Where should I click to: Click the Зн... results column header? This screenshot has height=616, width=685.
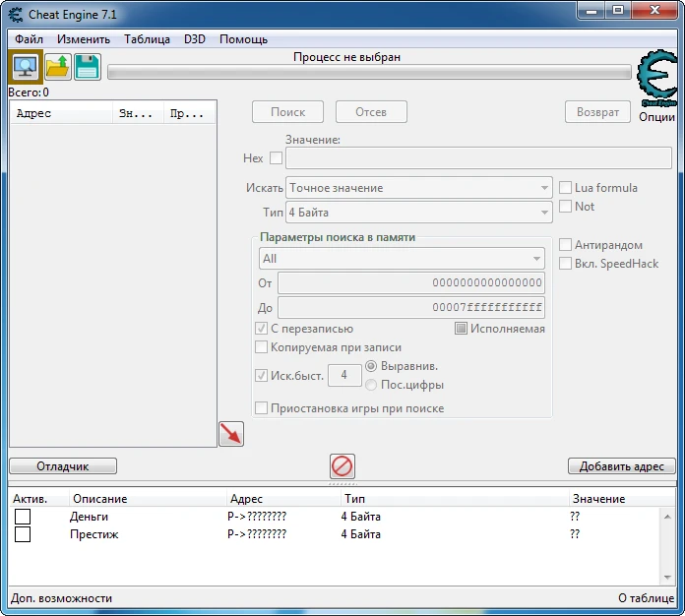[x=139, y=113]
